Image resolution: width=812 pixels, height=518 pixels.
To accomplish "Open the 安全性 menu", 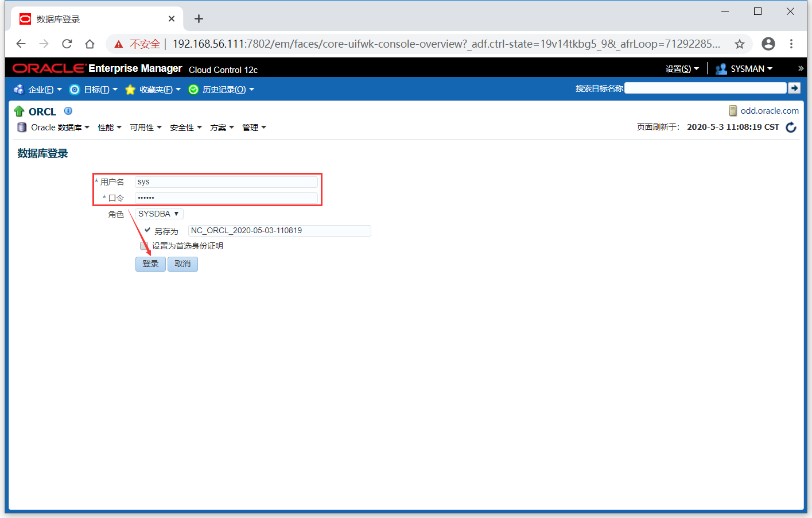I will coord(186,127).
